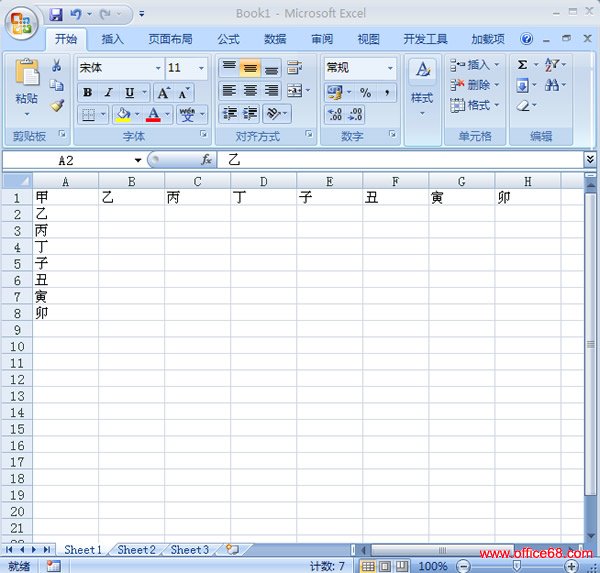
Task: Switch to the 页面布局 ribbon tab
Action: pos(170,39)
